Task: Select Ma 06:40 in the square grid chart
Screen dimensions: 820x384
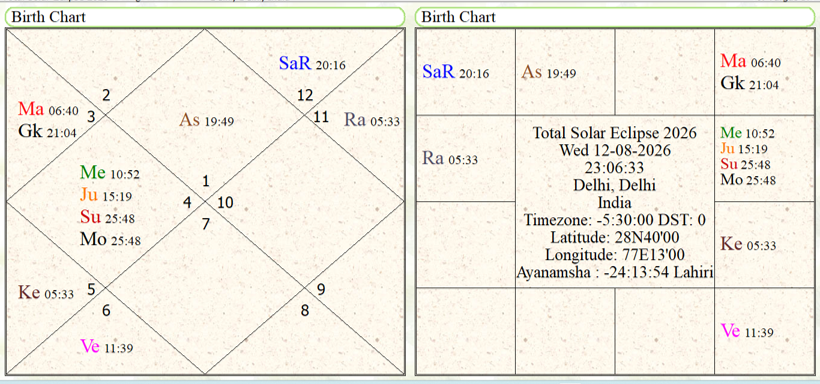Action: tap(750, 61)
